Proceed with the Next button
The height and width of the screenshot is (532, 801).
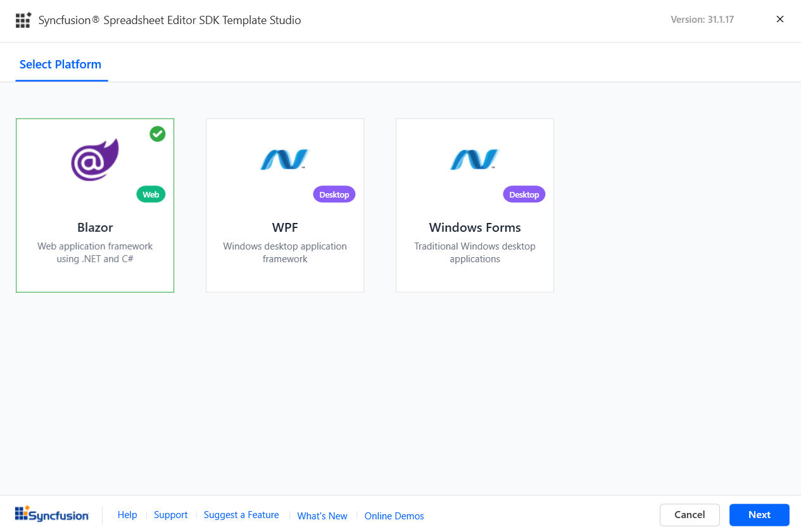click(759, 515)
